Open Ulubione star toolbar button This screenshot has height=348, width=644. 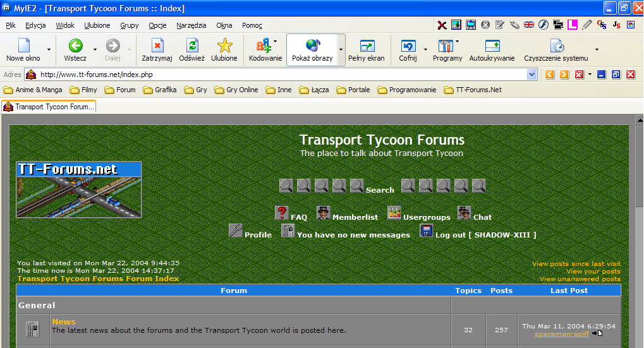point(224,50)
